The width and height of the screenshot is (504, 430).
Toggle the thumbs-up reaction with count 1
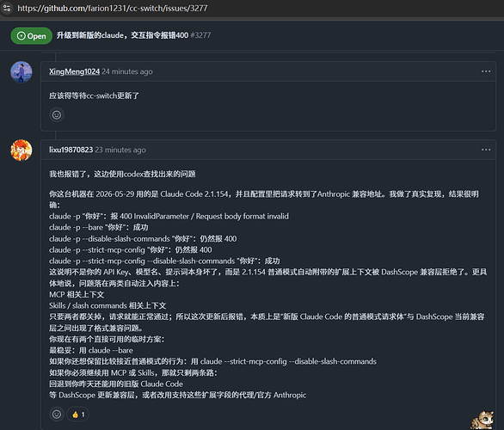point(77,415)
